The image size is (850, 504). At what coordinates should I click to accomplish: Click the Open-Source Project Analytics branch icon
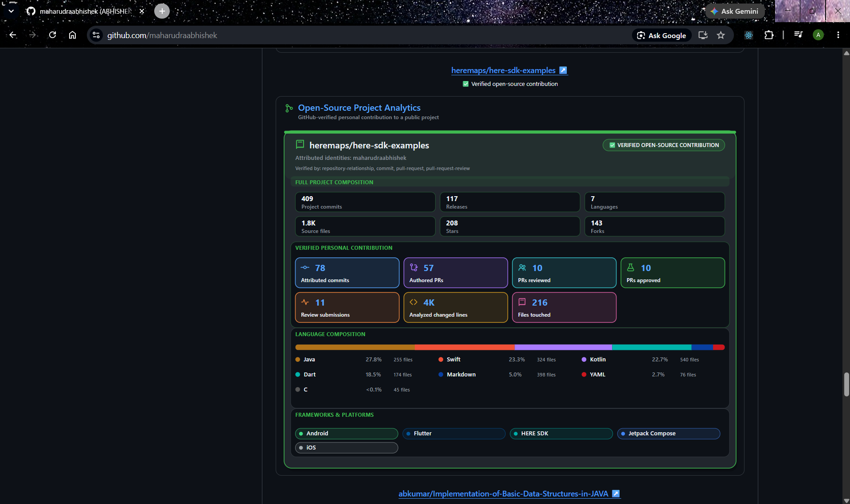[x=289, y=108]
